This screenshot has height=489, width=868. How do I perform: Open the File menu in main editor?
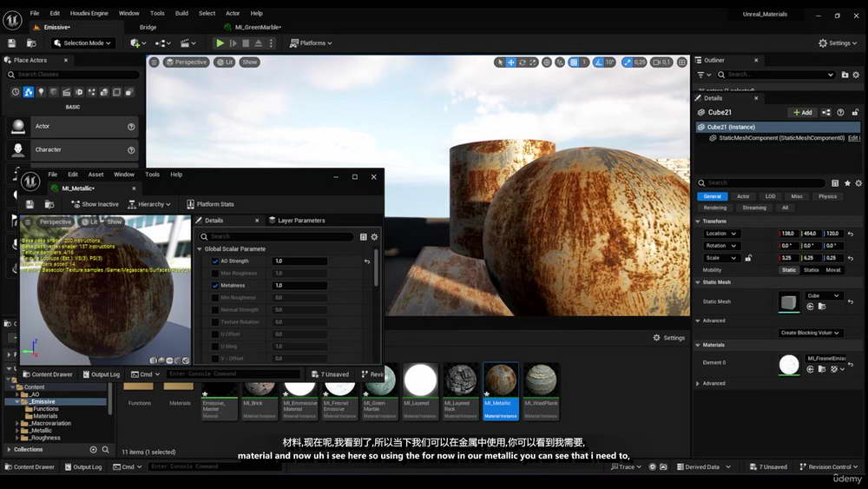pos(35,13)
